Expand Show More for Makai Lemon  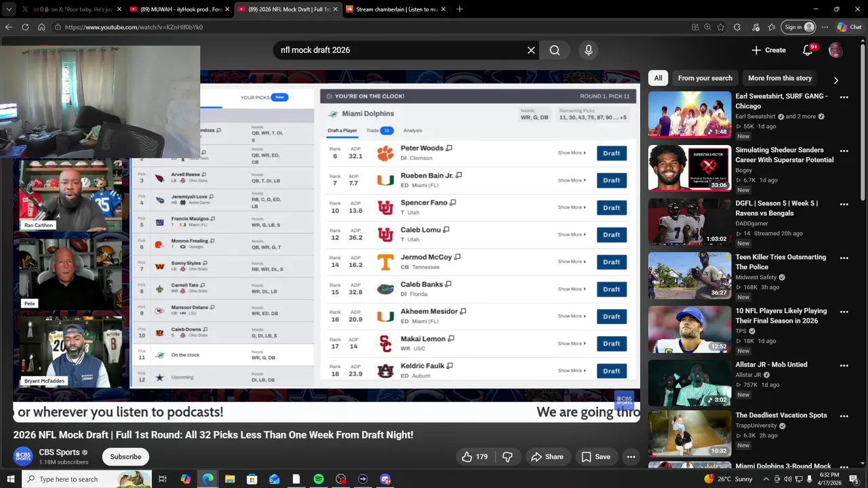[572, 344]
